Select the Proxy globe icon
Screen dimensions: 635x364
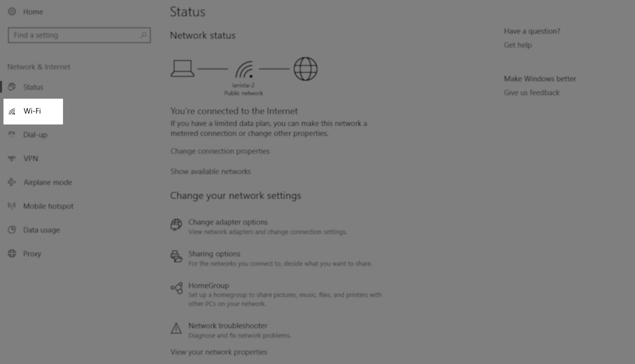(x=12, y=253)
